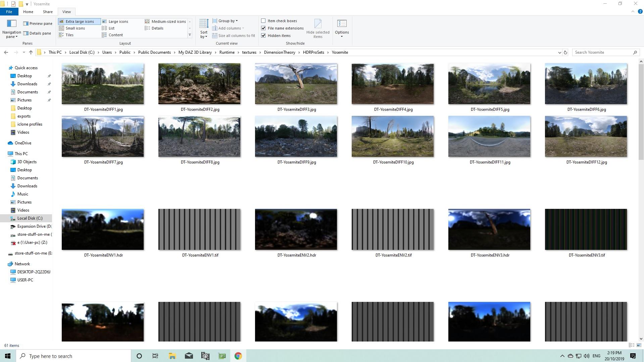Switch layout to List view
The height and width of the screenshot is (362, 644).
tap(108, 28)
